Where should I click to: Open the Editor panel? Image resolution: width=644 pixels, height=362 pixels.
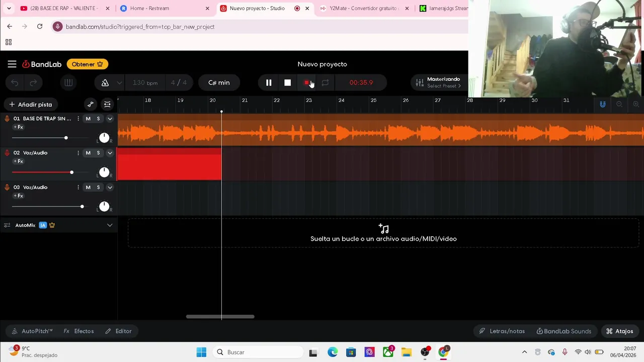point(119,331)
